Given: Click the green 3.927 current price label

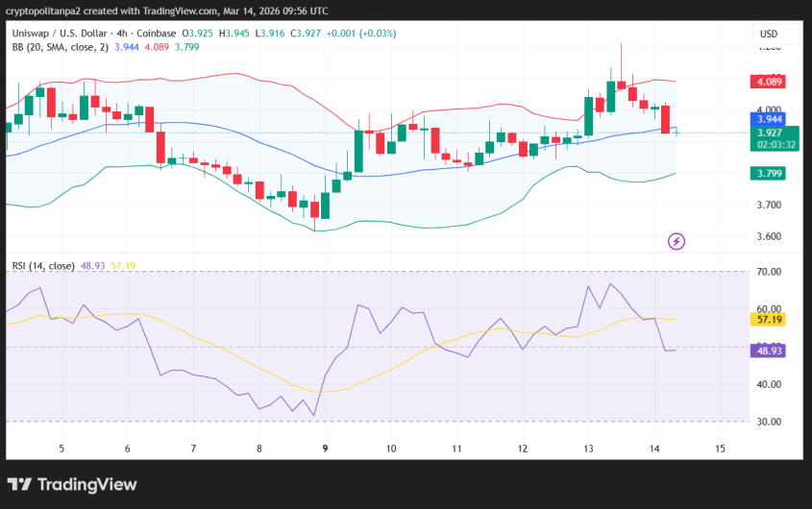Looking at the screenshot, I should click(x=769, y=133).
